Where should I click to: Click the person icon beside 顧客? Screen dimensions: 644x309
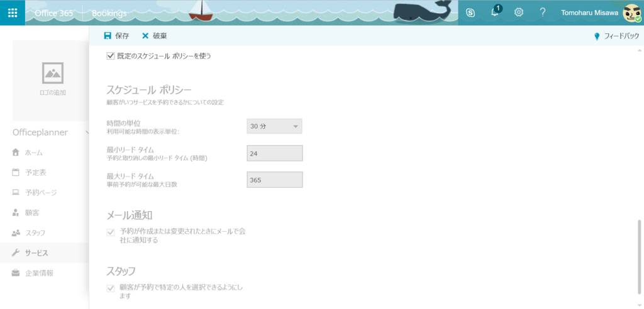[x=16, y=212]
